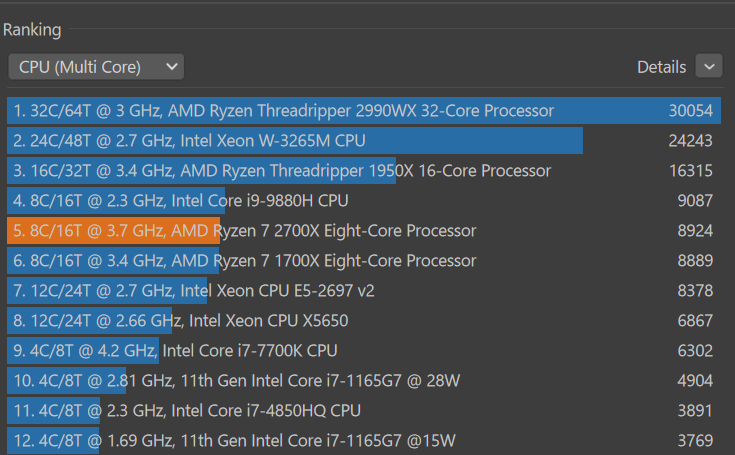This screenshot has height=455, width=735.
Task: Choose the Intel Xeon X5650 entry
Action: point(364,321)
